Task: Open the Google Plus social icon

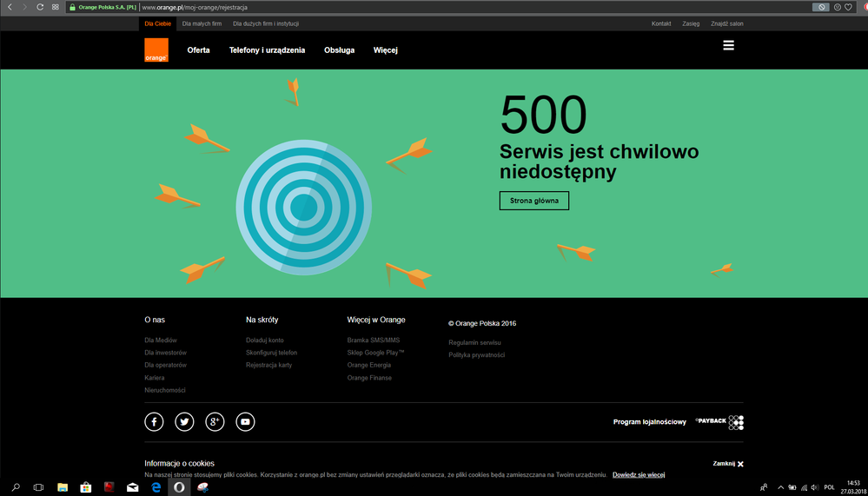Action: 215,422
